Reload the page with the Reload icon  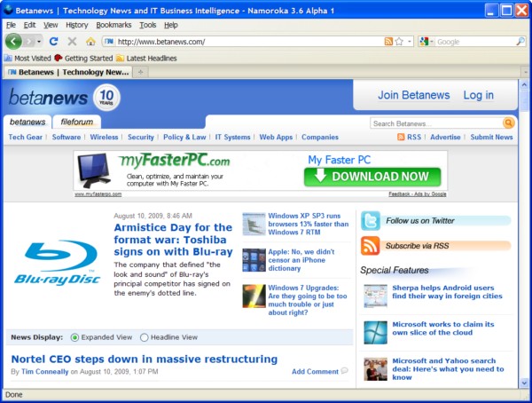tap(53, 42)
